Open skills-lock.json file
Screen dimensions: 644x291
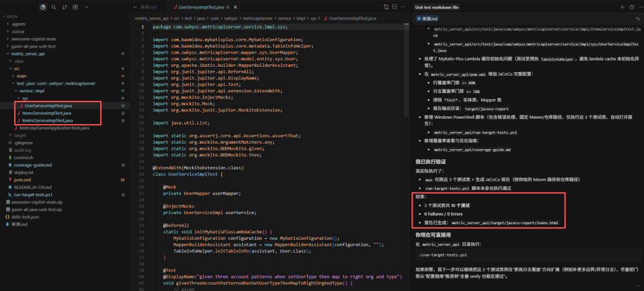point(25,216)
